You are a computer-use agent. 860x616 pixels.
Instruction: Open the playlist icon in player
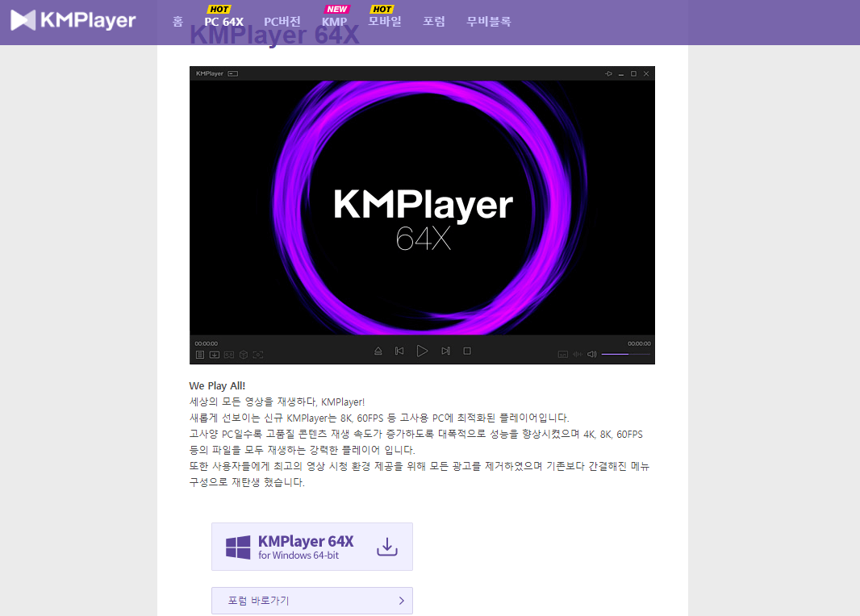pos(200,355)
